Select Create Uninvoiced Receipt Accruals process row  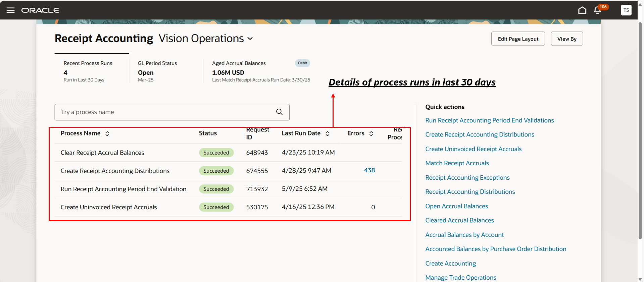coord(228,207)
